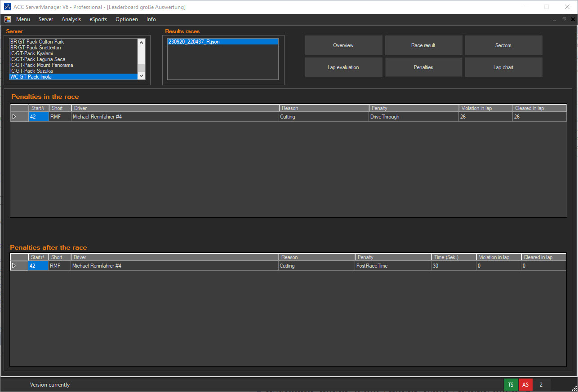Show the Sectors view

[x=503, y=45]
